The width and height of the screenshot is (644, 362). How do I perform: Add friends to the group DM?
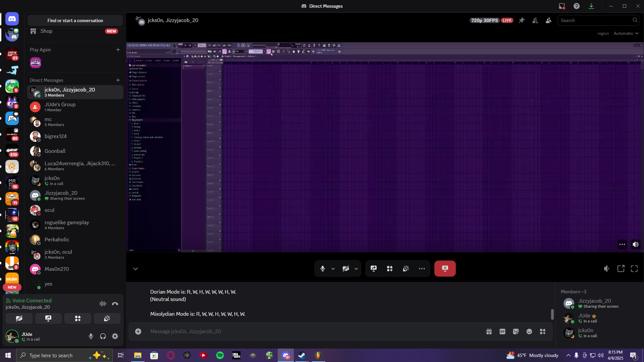(x=535, y=20)
